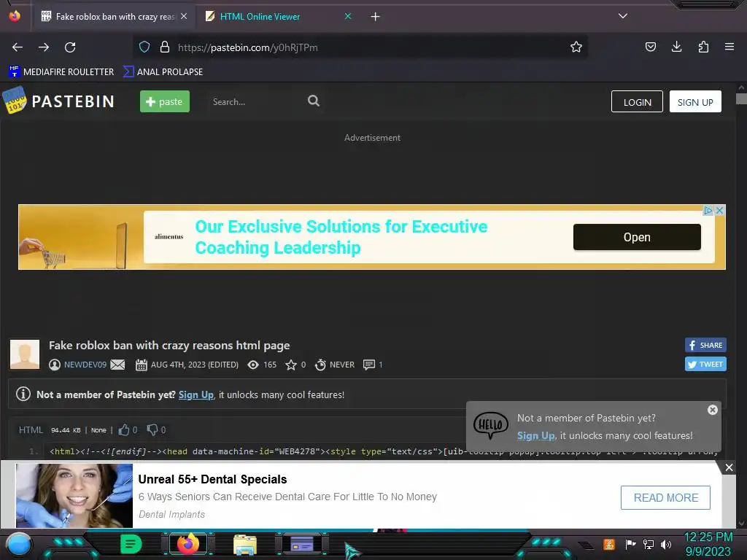Open tracking protection shield icon
This screenshot has height=560, width=747.
144,47
